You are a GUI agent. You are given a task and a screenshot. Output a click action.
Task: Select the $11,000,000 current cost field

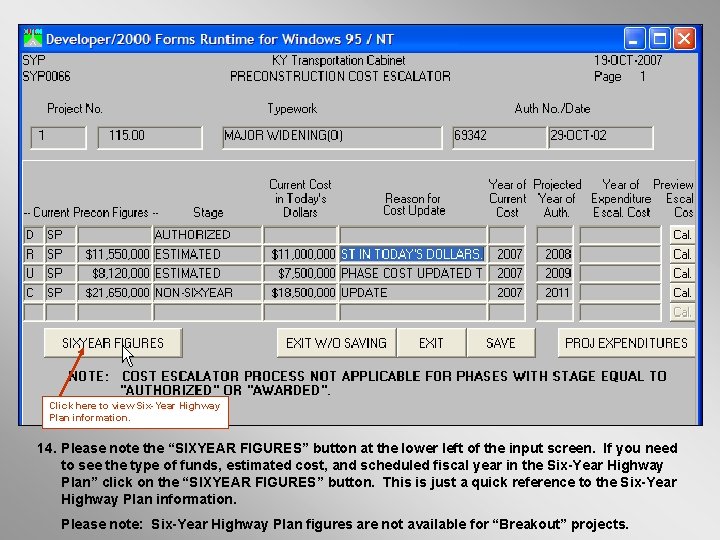coord(300,254)
